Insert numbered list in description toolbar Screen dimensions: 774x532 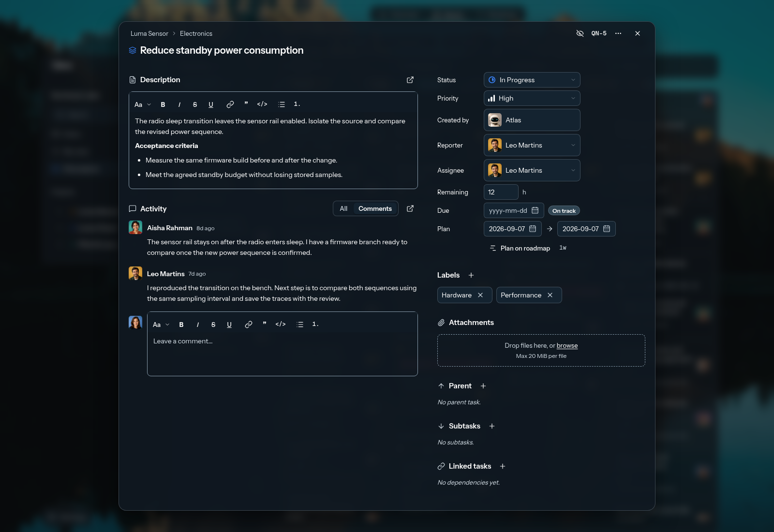[x=297, y=104]
